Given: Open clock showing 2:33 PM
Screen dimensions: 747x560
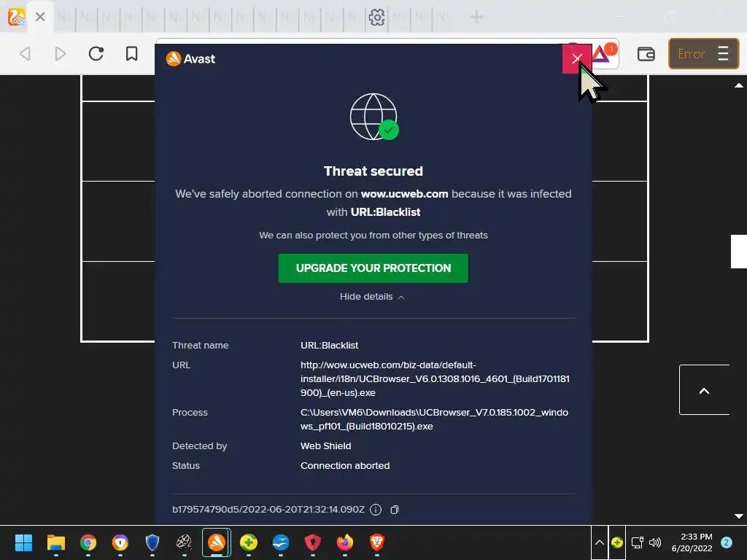Looking at the screenshot, I should pos(692,542).
